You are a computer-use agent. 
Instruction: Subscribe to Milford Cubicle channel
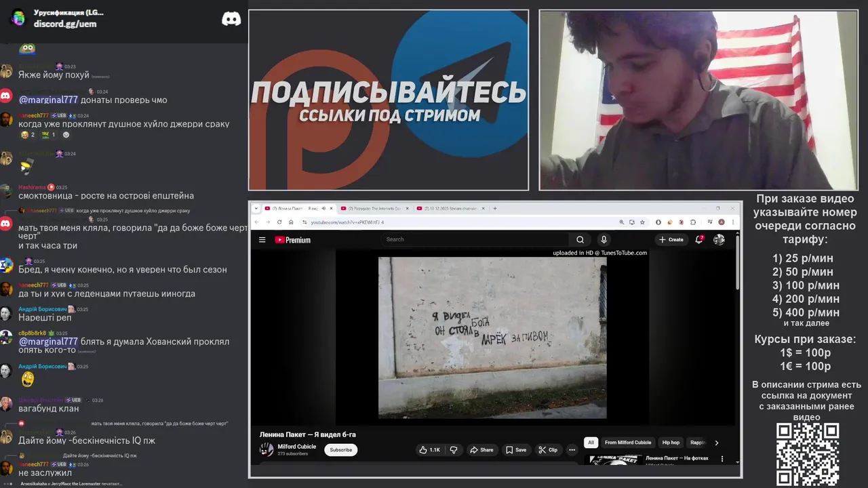click(341, 449)
